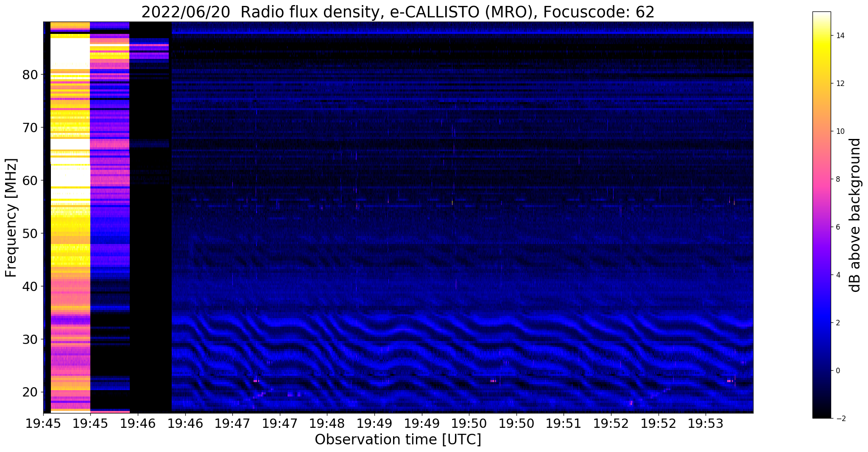The image size is (868, 452).
Task: Click the white top end of the colorbar
Action: pos(821,14)
